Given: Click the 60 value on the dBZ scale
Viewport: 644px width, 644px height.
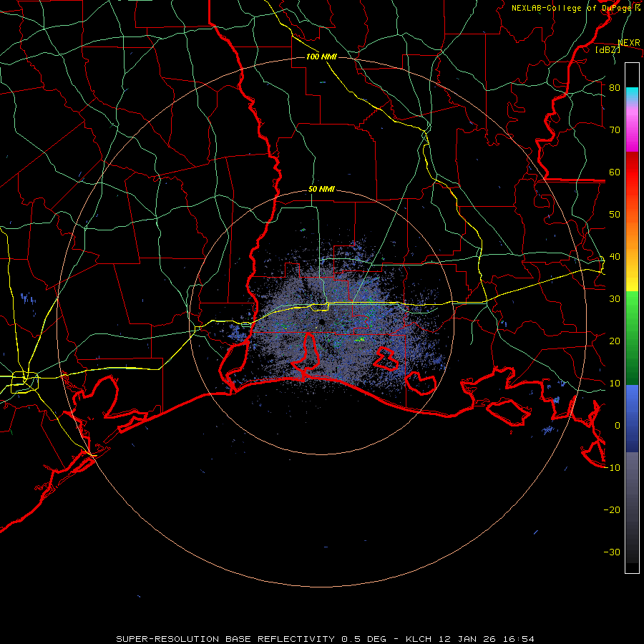Looking at the screenshot, I should tap(615, 172).
